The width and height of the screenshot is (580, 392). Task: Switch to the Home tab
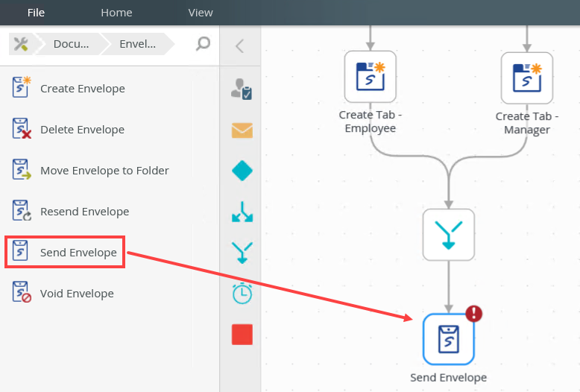[x=116, y=13]
